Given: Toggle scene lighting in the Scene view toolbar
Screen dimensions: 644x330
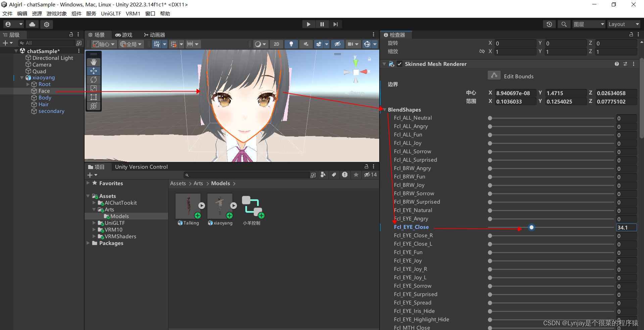Looking at the screenshot, I should point(291,44).
